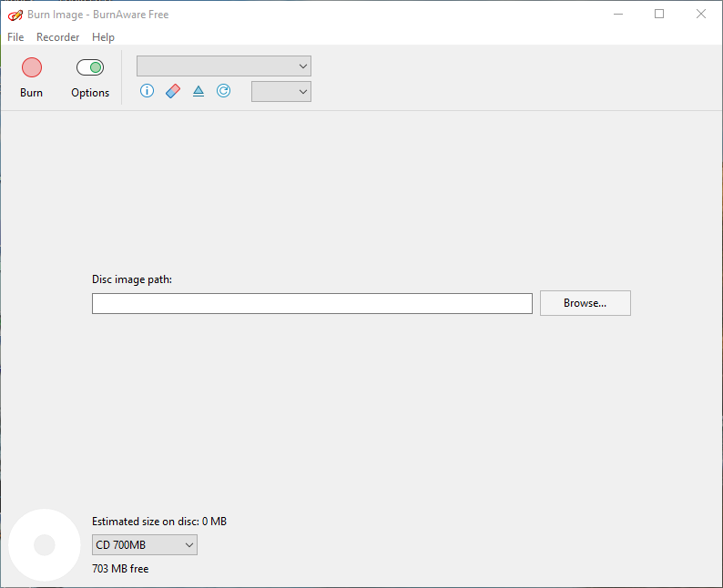The image size is (723, 588).
Task: Close the Burn Image window
Action: [x=701, y=15]
